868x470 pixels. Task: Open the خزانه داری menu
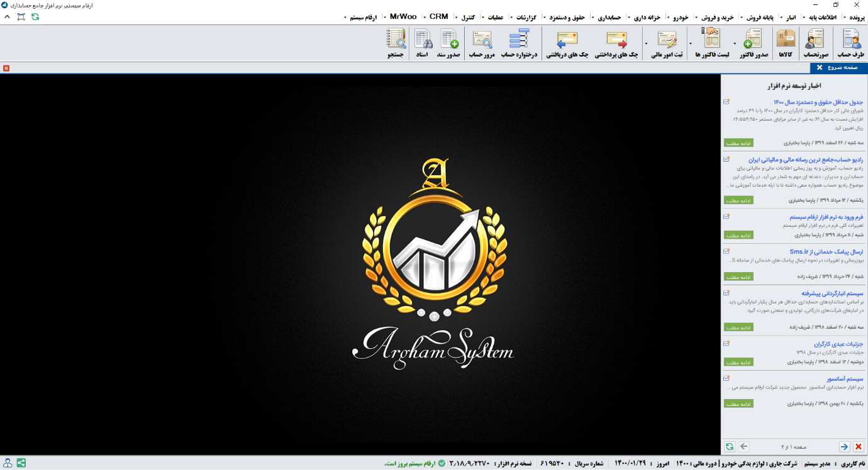coord(643,17)
